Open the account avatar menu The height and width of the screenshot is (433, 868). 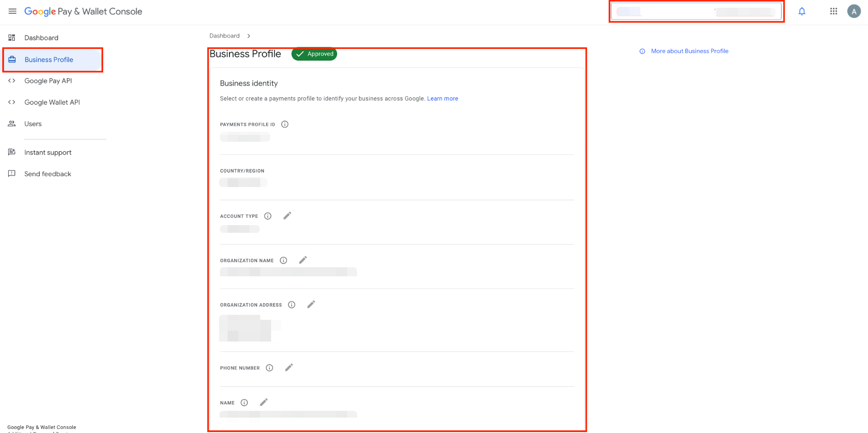[x=854, y=11]
